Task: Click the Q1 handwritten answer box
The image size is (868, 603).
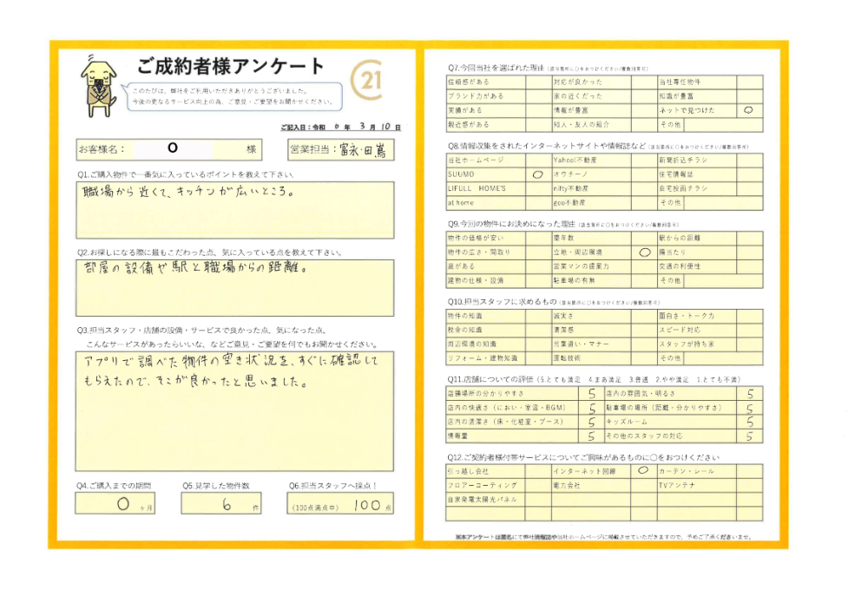Action: pyautogui.click(x=234, y=208)
